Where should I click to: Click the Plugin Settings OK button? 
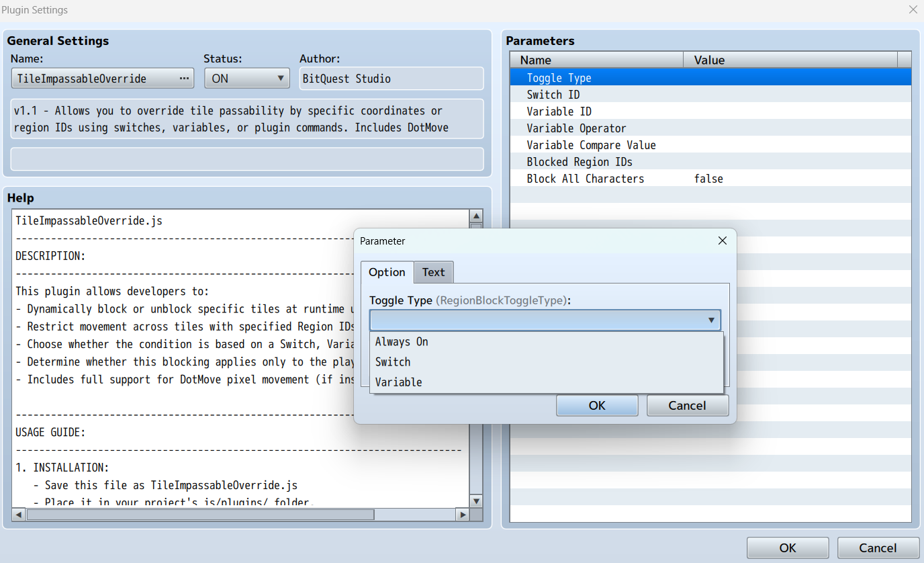tap(788, 548)
